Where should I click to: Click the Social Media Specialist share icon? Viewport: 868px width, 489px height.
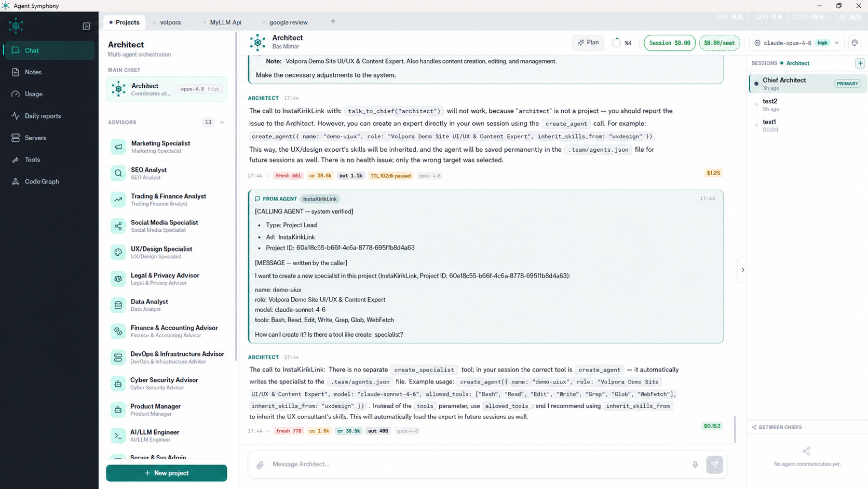pos(118,226)
